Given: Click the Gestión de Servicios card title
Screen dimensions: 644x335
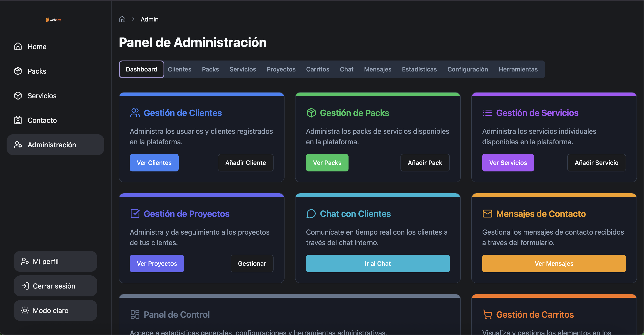Looking at the screenshot, I should [537, 113].
